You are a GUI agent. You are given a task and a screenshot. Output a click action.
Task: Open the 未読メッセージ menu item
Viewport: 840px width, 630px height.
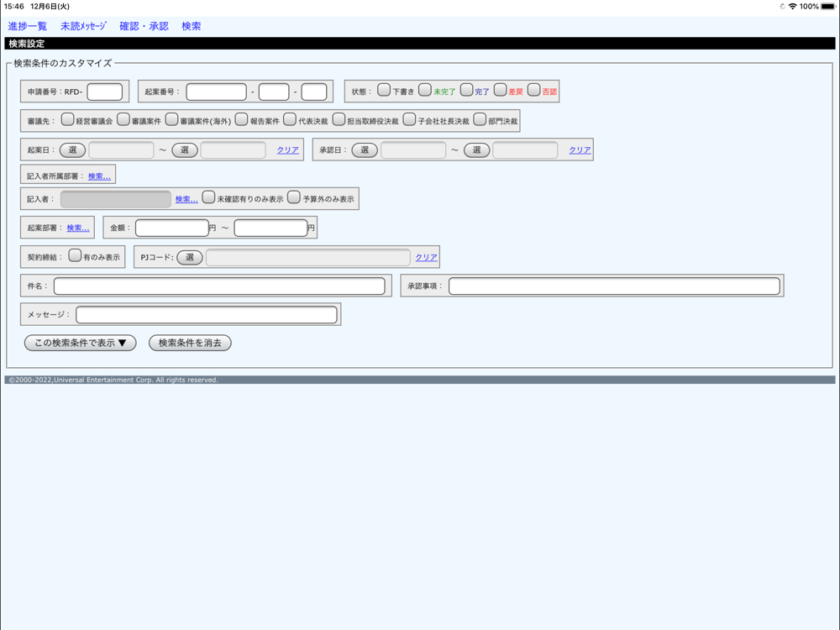[83, 26]
